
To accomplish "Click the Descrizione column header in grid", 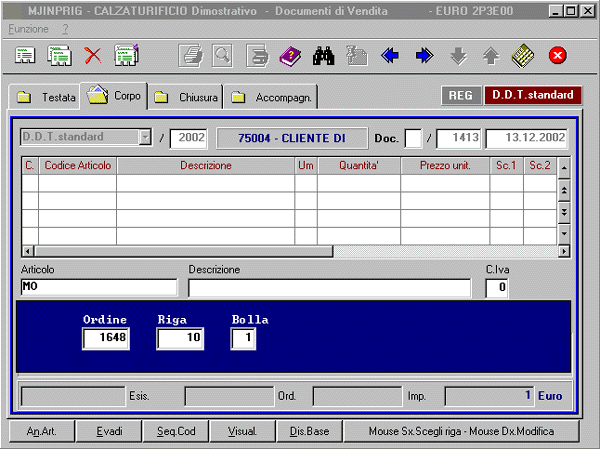I will [x=206, y=165].
